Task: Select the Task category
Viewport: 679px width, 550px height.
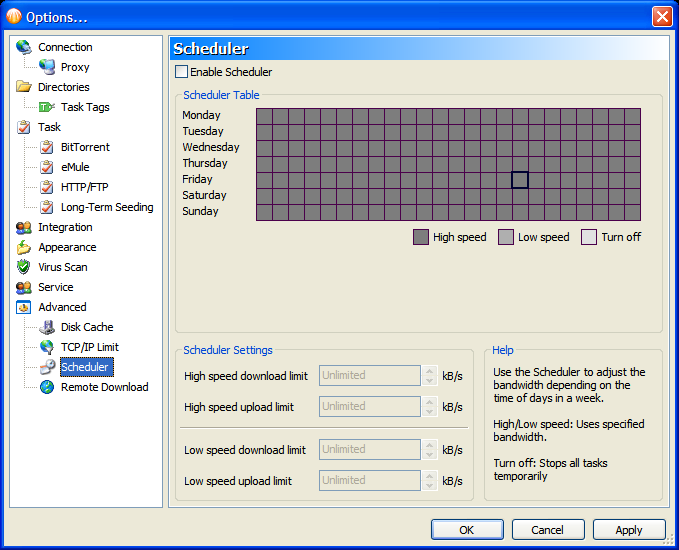Action: (49, 127)
